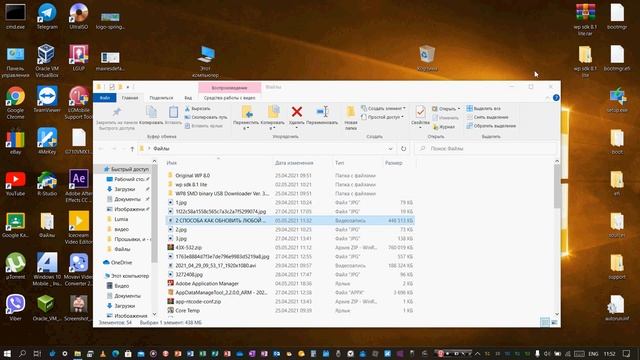Click Выделить все (Select all)
The image size is (640, 360).
point(484,109)
